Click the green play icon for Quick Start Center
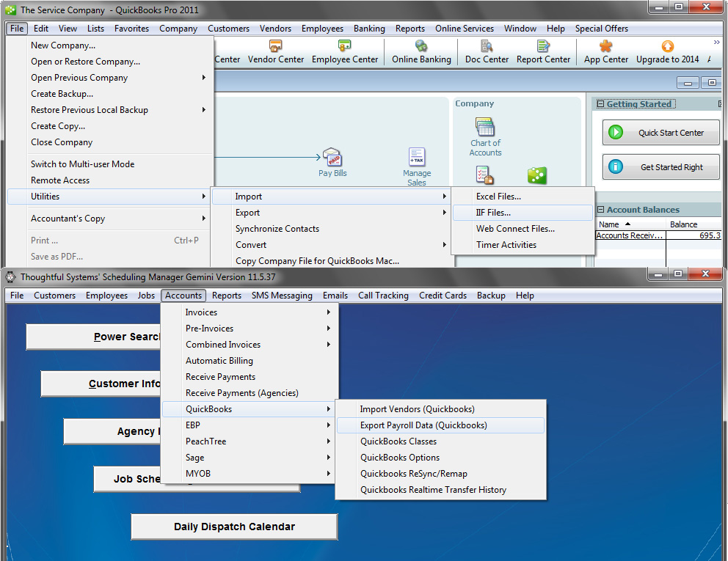Screen dimensions: 728x561 pos(616,132)
